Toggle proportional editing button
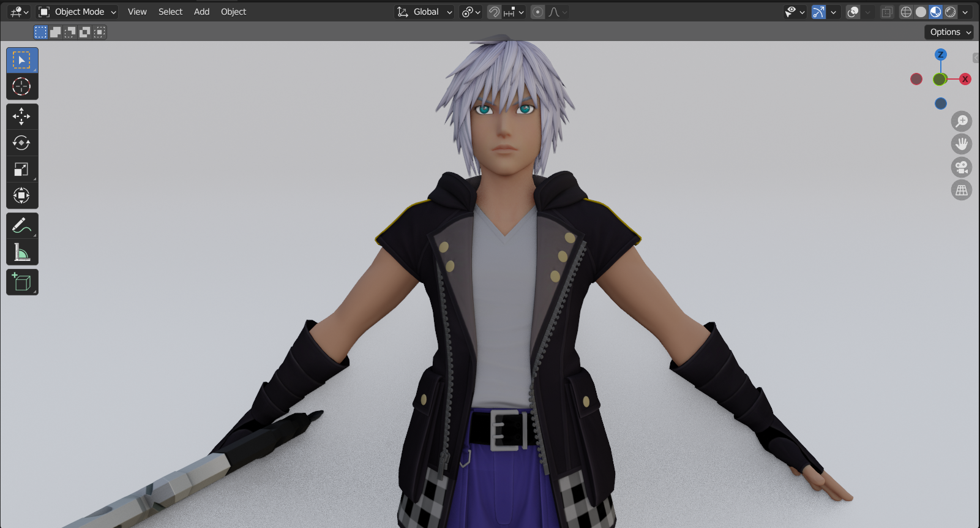The height and width of the screenshot is (528, 980). (537, 12)
